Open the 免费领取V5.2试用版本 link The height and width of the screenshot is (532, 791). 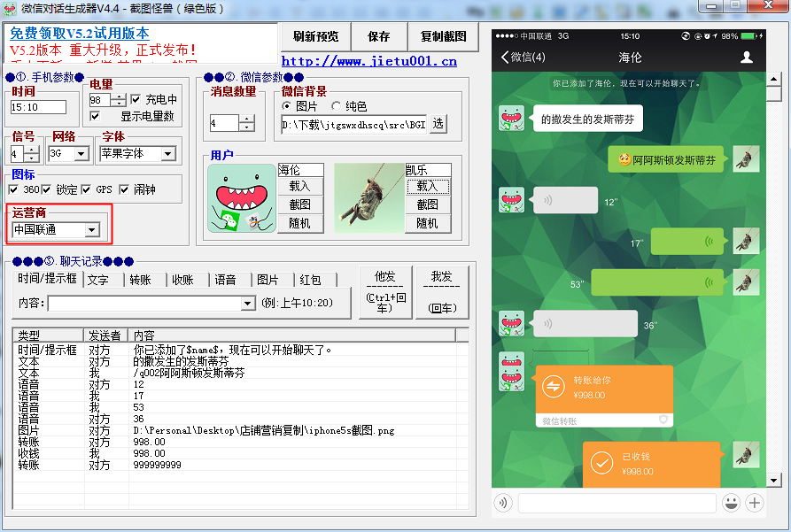tap(80, 34)
